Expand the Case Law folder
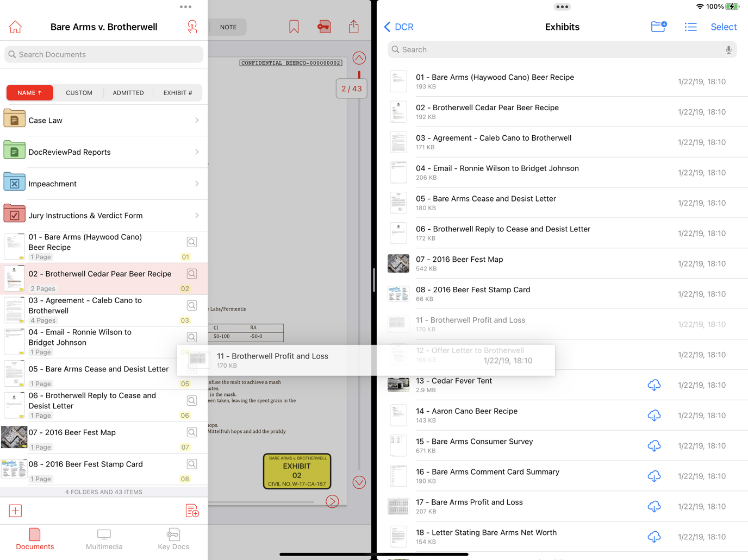 click(x=103, y=120)
